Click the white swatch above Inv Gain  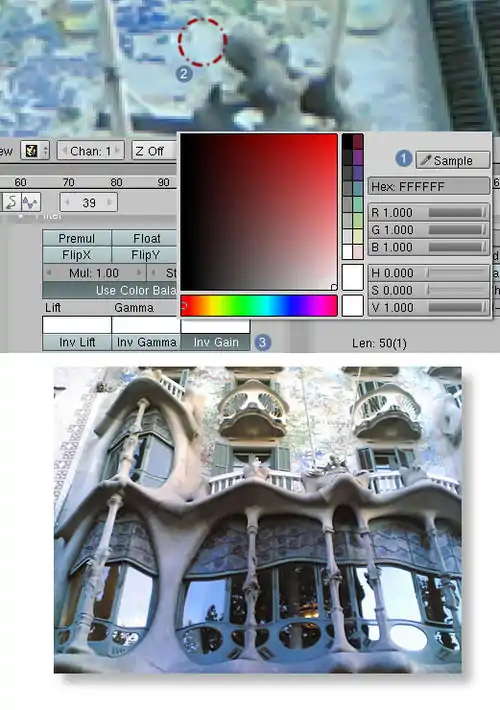pos(216,326)
